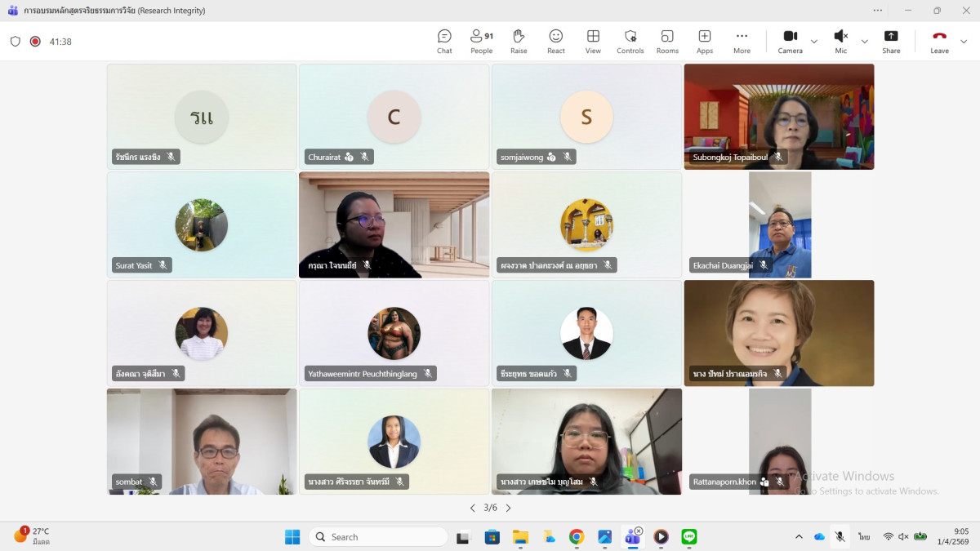Expand the Mic options dropdown arrow

(865, 42)
